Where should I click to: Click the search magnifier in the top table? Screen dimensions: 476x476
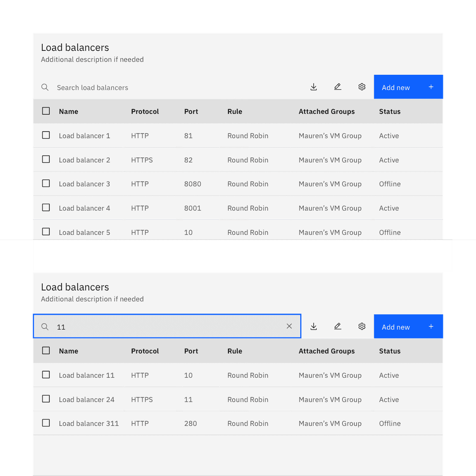point(45,87)
